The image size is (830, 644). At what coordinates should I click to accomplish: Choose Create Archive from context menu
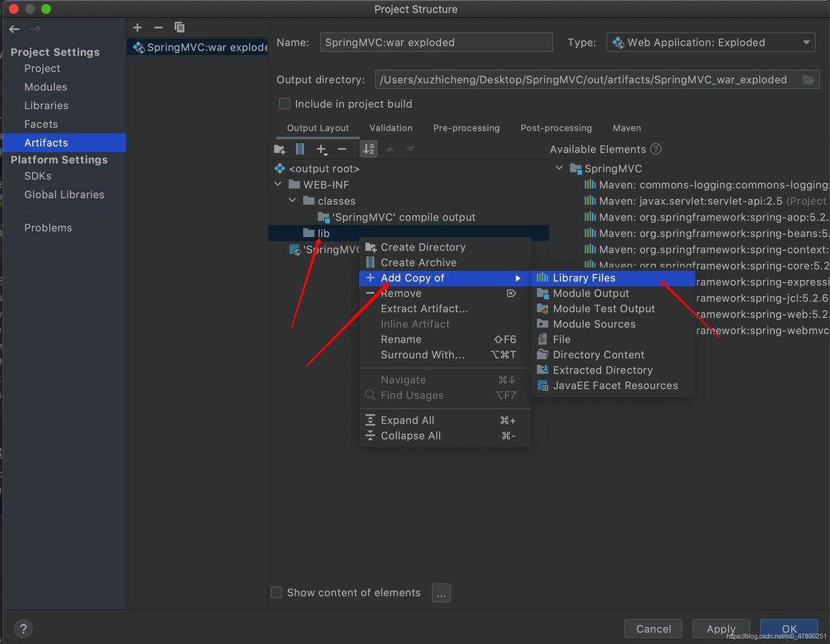pos(445,262)
